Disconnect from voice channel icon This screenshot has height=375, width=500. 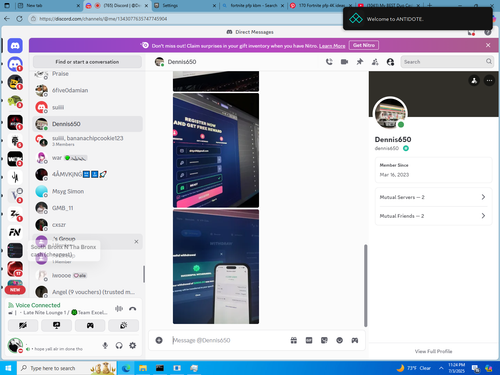pos(132,309)
